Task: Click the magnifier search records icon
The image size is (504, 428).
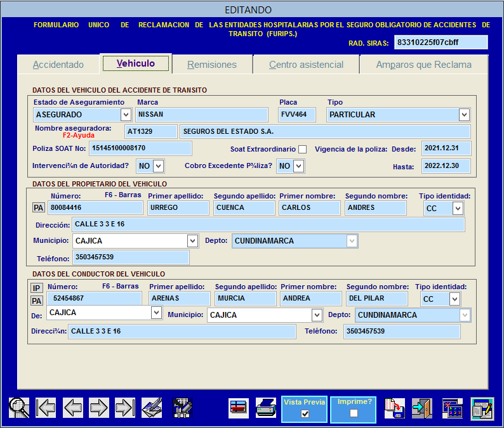Action: point(19,408)
